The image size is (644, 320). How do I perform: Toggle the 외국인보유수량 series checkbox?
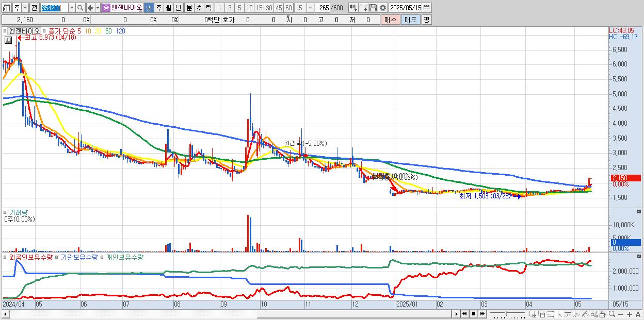click(6, 257)
